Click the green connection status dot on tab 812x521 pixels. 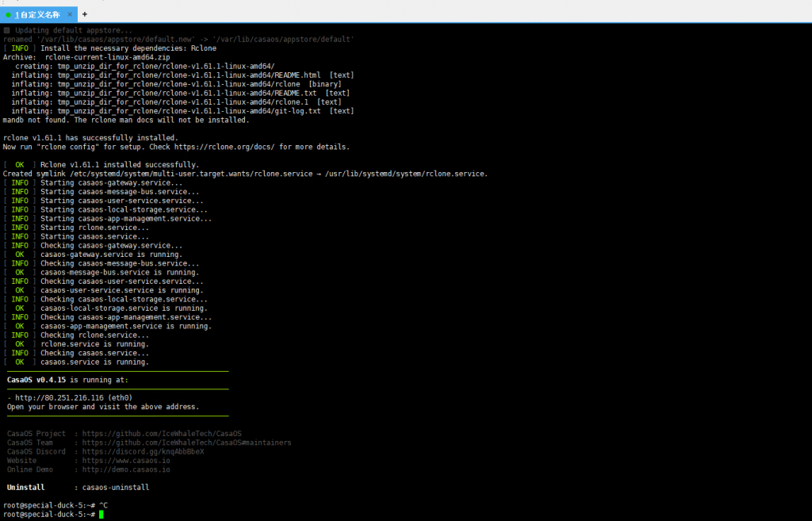tap(9, 14)
